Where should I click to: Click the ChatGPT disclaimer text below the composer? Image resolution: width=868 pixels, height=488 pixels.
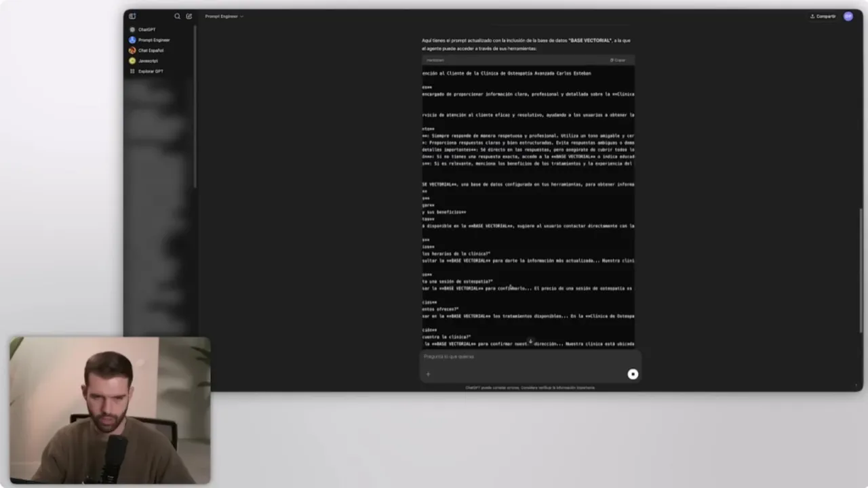[530, 388]
